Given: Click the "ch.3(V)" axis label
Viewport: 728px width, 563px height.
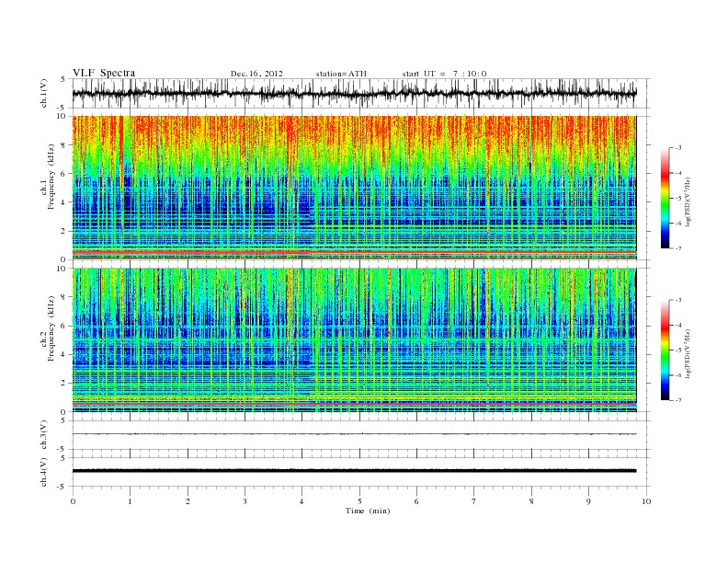Looking at the screenshot, I should click(44, 435).
